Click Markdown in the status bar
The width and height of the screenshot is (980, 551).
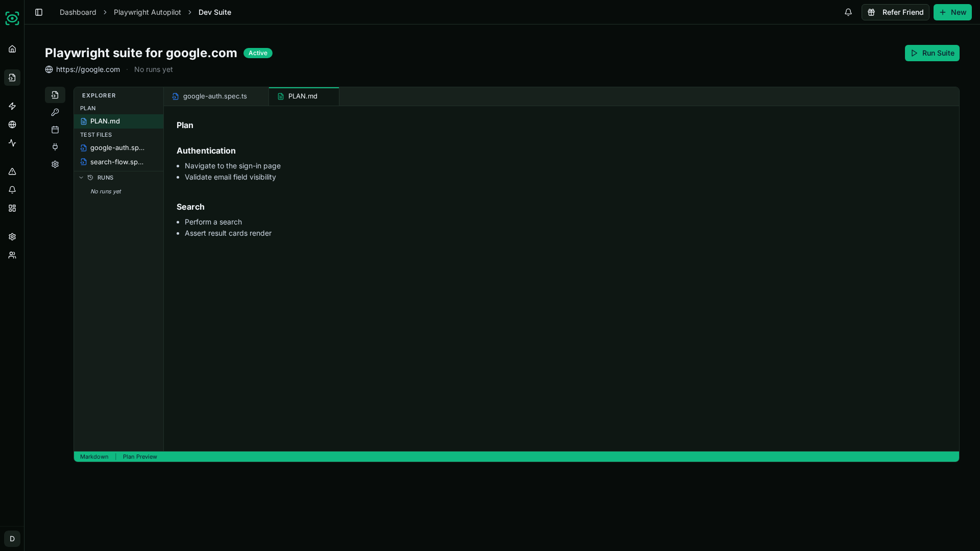tap(94, 457)
